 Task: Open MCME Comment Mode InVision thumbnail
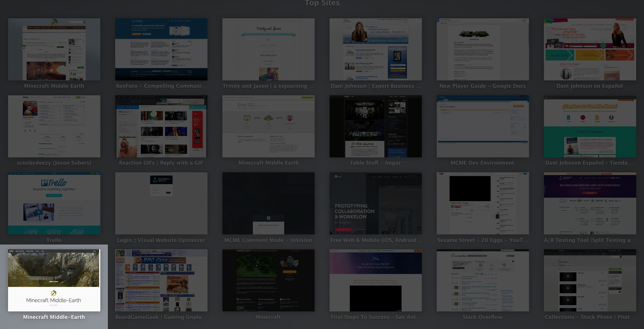click(x=269, y=203)
